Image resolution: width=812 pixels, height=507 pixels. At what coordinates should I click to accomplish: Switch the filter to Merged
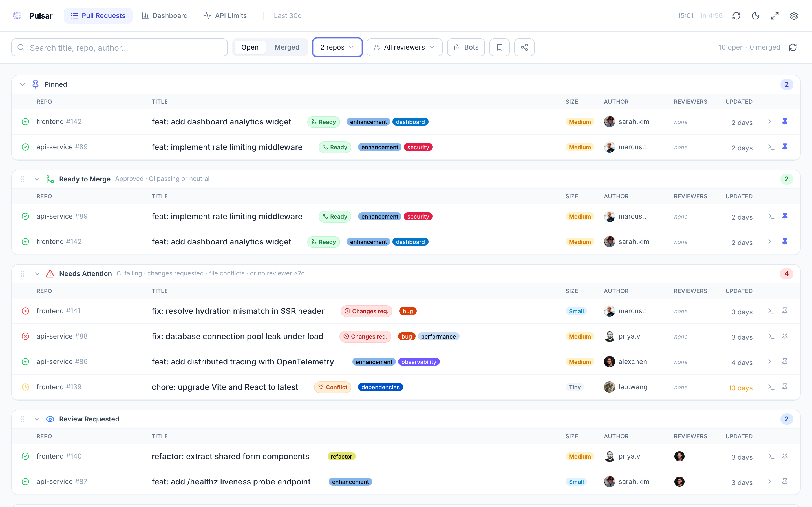point(287,47)
